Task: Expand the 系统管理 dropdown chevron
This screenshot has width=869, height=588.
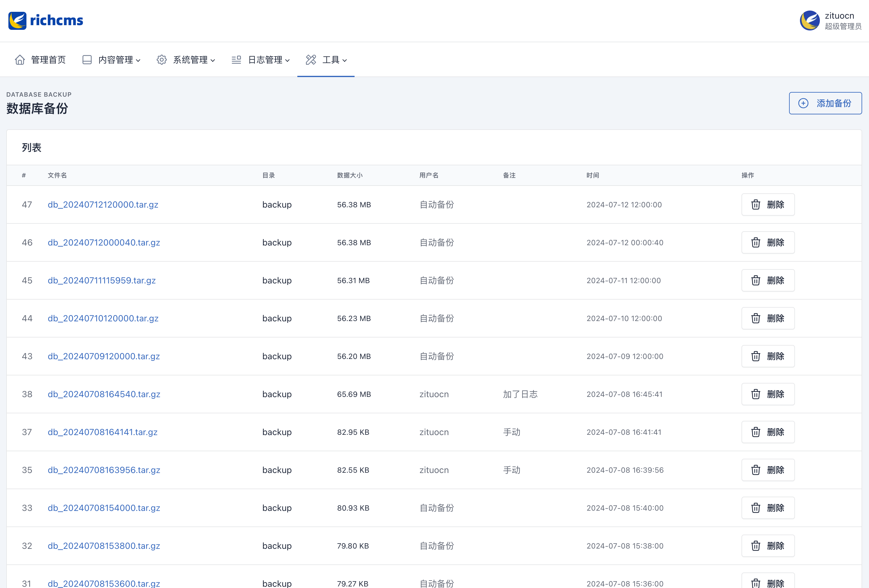Action: tap(213, 61)
